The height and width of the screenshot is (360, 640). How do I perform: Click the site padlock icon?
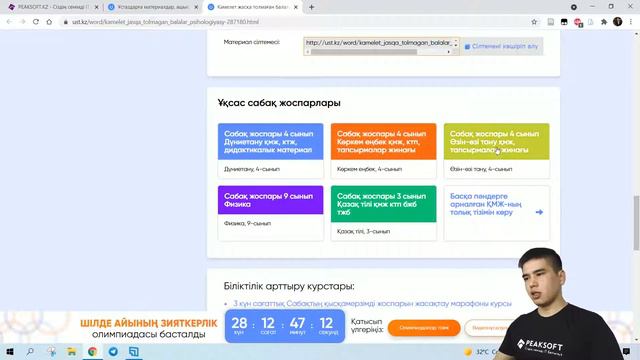point(65,22)
